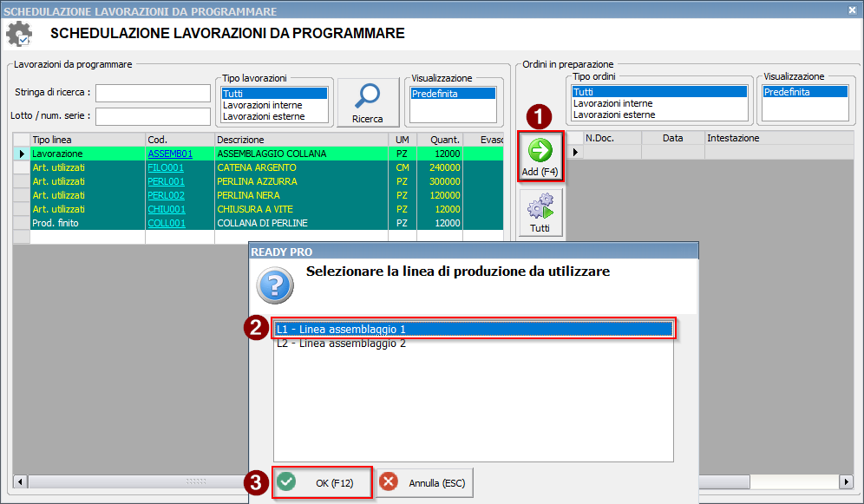Click the Lotto / num. serie field
864x504 pixels.
coord(154,116)
